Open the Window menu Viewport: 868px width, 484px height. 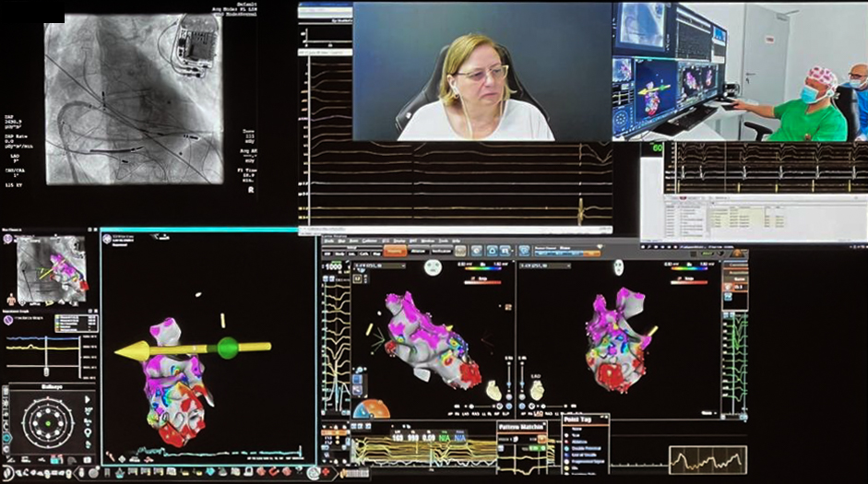(428, 242)
